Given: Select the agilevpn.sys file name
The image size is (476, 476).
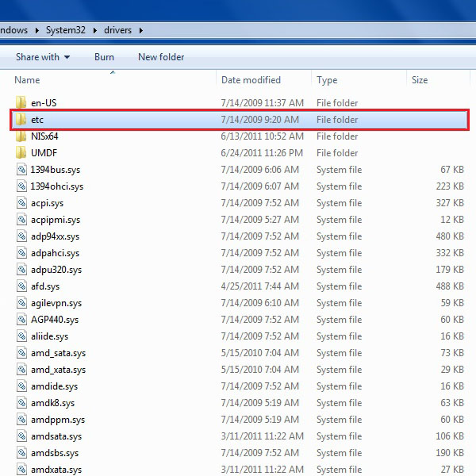Looking at the screenshot, I should click(x=56, y=303).
